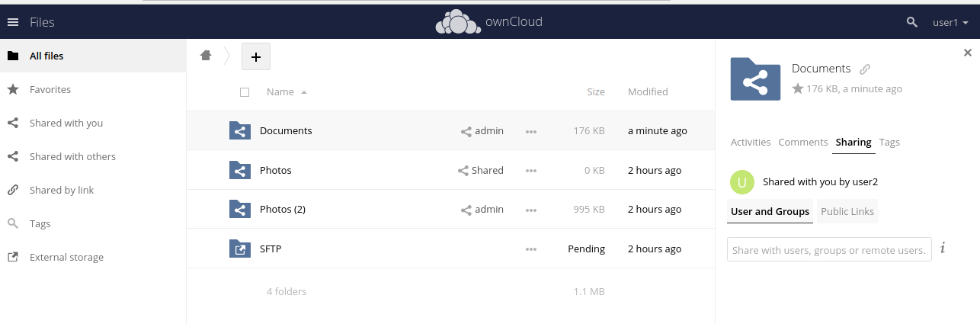Open the Photos folder name
Screen dimensions: 980x324
[x=276, y=170]
